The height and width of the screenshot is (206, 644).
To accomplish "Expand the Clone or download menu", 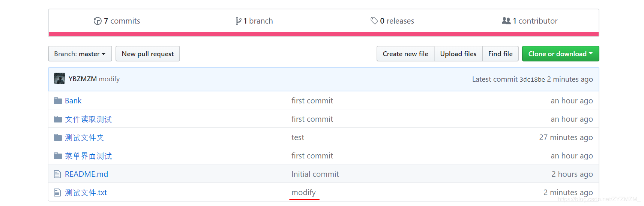I will [560, 54].
